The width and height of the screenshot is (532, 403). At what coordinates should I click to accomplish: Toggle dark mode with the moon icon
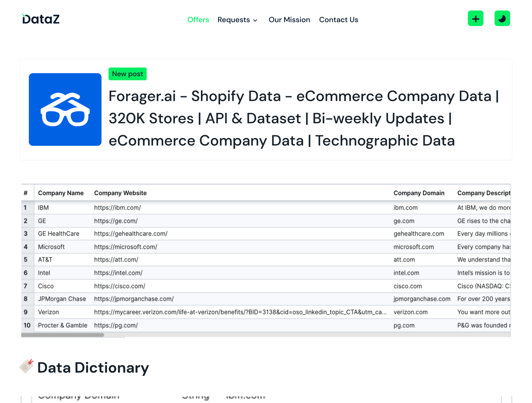502,18
